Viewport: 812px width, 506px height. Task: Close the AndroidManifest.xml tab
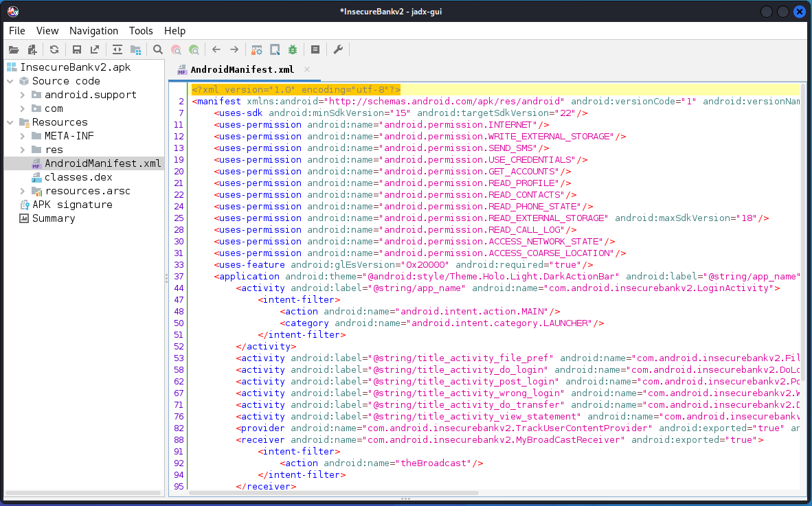[307, 69]
